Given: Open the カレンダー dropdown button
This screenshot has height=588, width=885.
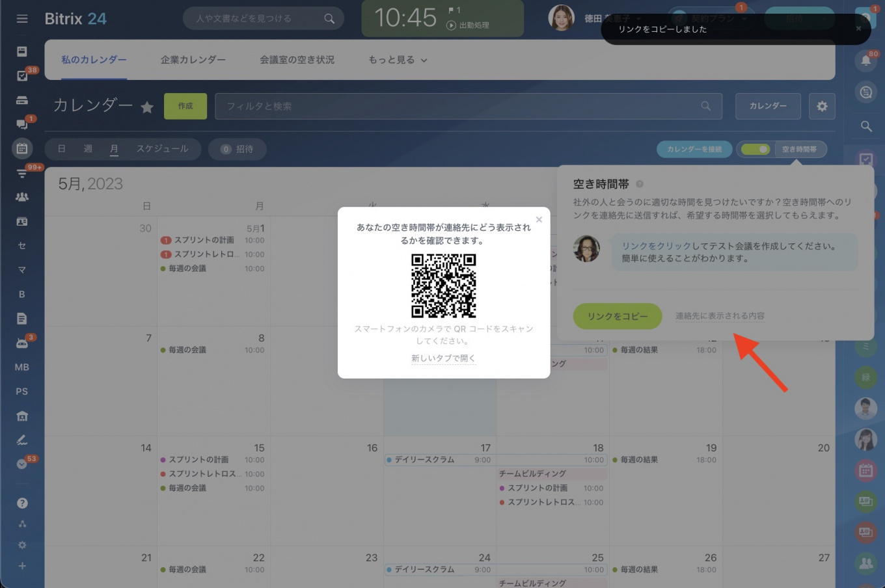Looking at the screenshot, I should 768,106.
